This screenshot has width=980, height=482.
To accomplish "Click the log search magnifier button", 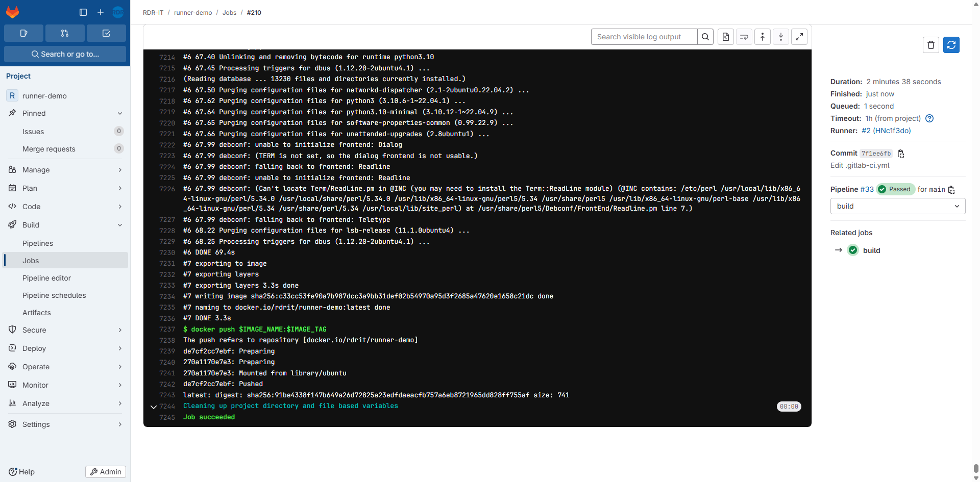I will (x=705, y=37).
